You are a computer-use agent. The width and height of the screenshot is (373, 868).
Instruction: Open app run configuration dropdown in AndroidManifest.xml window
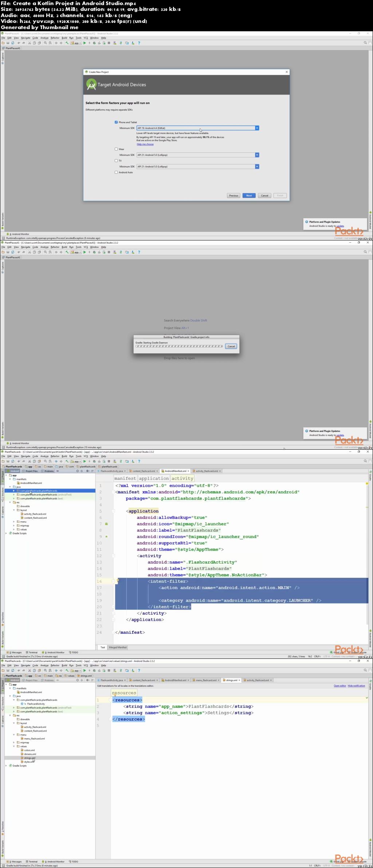76,461
